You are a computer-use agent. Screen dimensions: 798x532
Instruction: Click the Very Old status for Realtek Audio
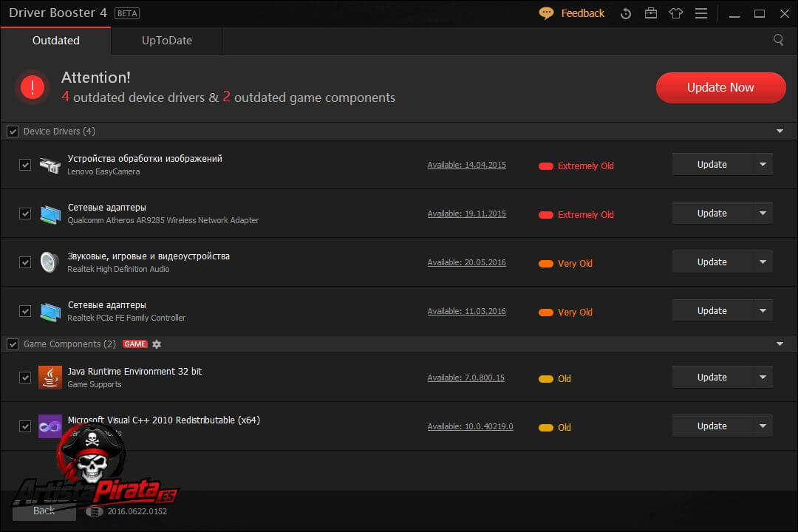(x=565, y=264)
